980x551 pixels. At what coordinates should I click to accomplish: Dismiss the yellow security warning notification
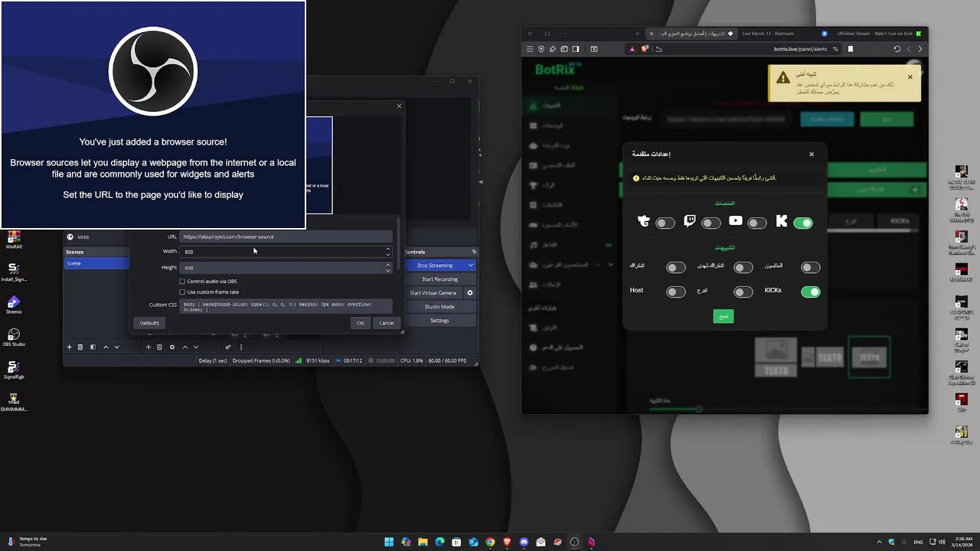point(910,77)
